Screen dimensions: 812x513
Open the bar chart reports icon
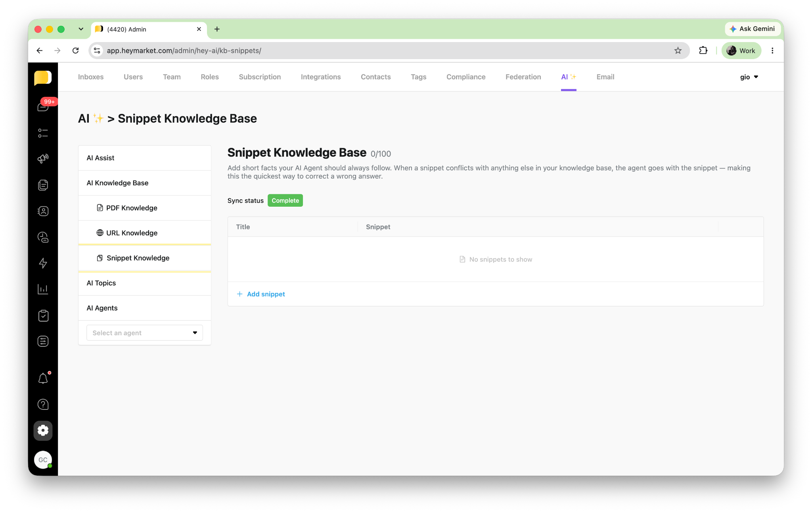(43, 289)
